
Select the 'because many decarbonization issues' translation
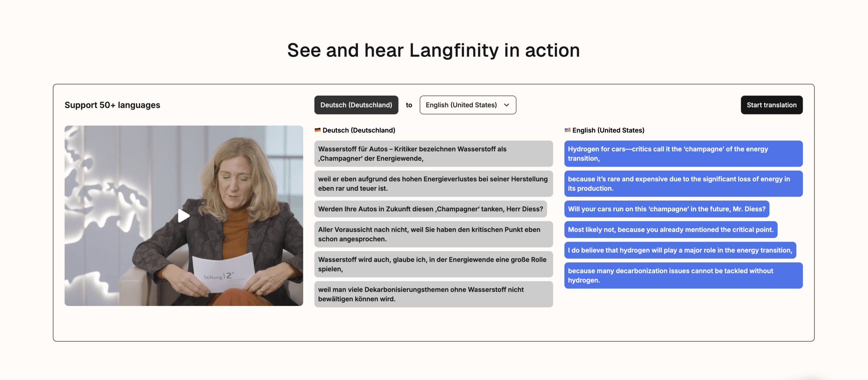(x=683, y=275)
